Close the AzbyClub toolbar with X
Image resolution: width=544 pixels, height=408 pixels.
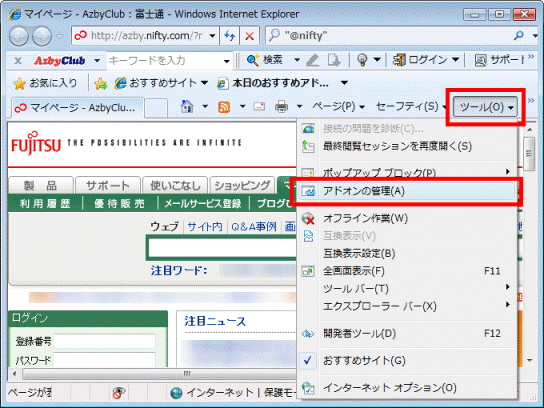(18, 61)
